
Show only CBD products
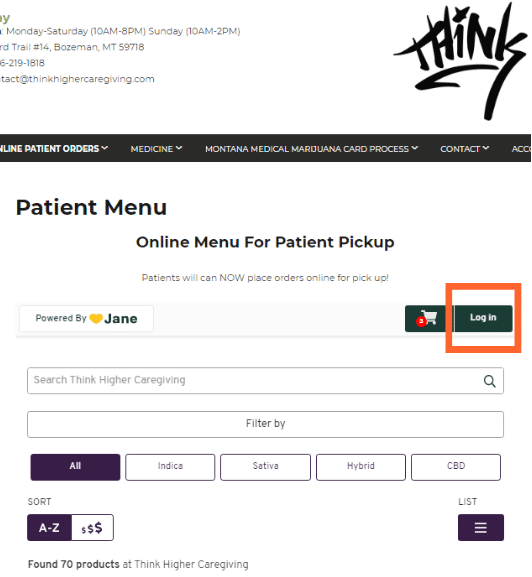pos(456,467)
